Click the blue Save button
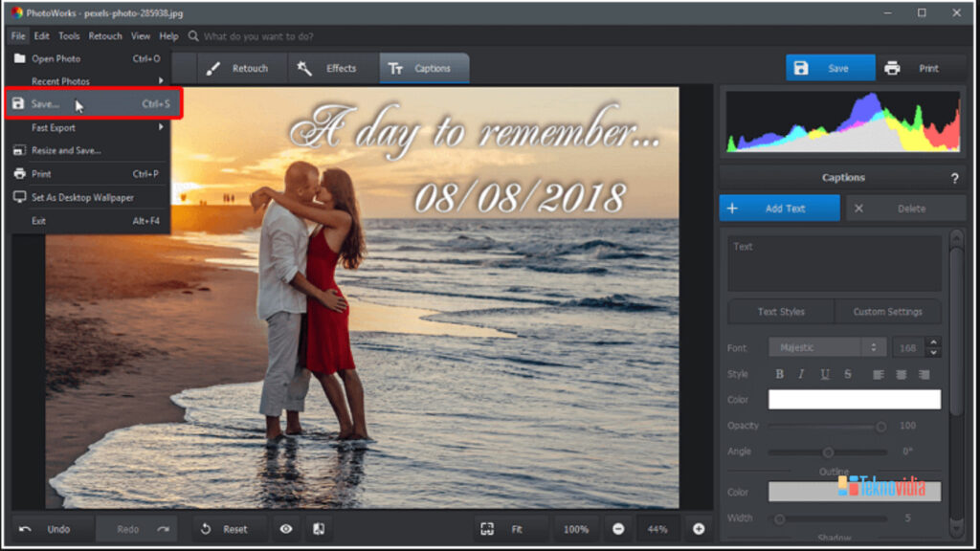 tap(829, 68)
